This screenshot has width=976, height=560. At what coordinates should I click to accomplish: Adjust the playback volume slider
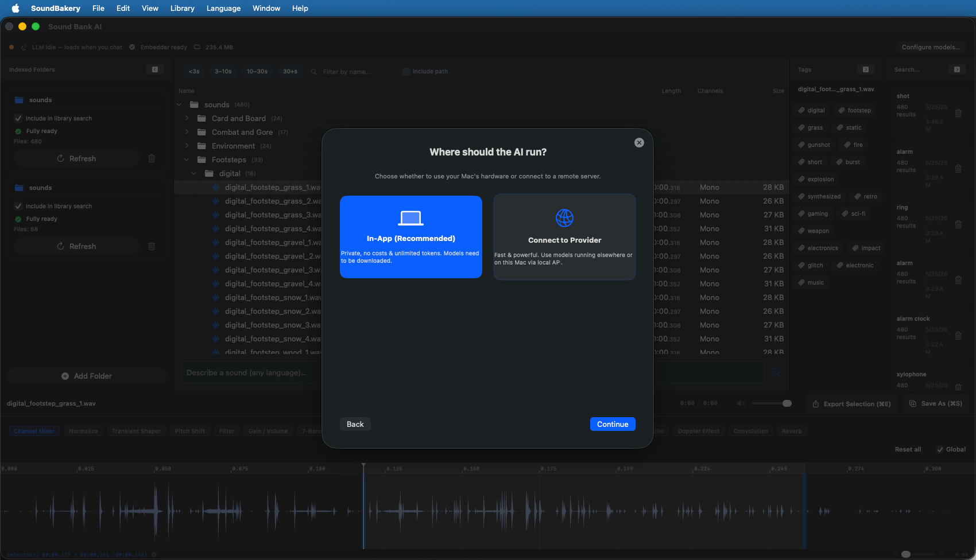pyautogui.click(x=771, y=403)
